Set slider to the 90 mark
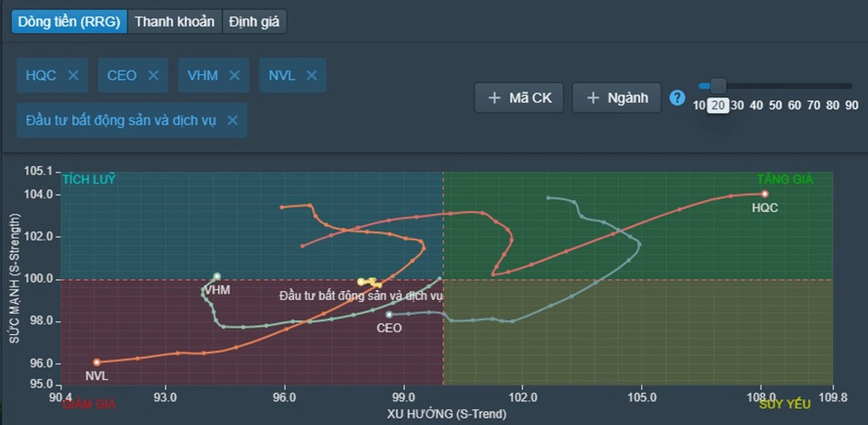 852,105
